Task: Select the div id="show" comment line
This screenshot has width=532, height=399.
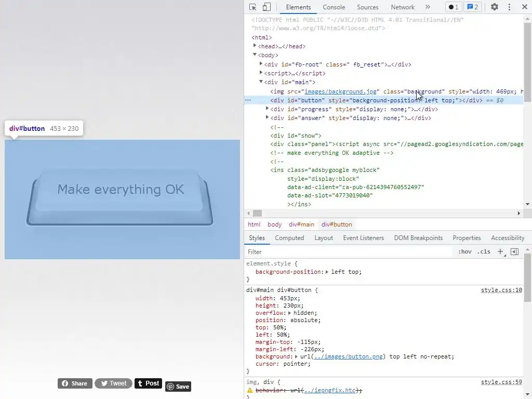Action: 296,136
